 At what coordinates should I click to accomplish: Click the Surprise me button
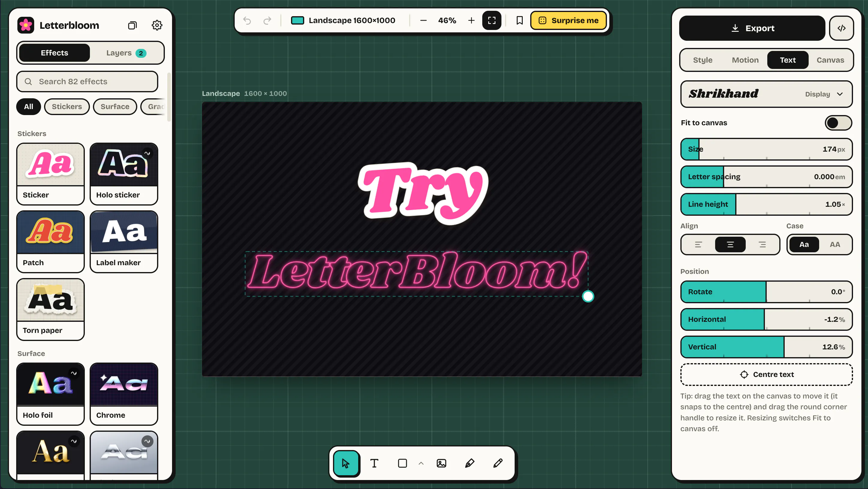click(569, 21)
